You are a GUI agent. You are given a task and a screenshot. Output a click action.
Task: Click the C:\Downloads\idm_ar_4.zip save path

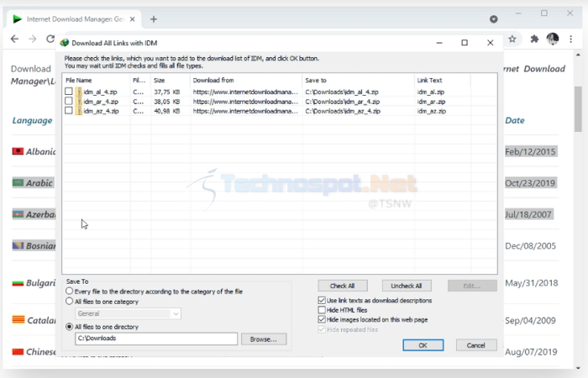tap(343, 102)
